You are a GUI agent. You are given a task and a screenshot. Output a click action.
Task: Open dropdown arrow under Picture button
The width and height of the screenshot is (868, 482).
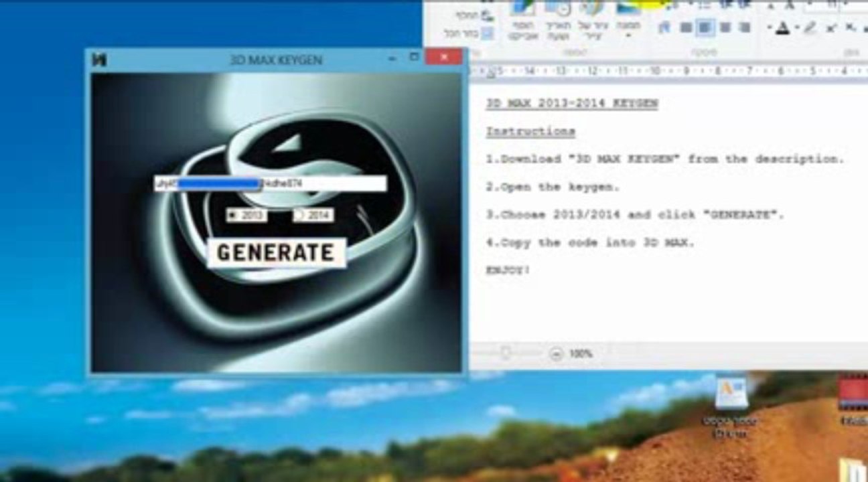click(628, 35)
